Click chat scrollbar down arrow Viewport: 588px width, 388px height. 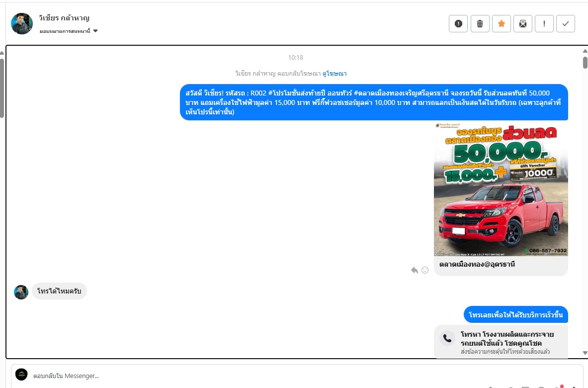click(585, 353)
